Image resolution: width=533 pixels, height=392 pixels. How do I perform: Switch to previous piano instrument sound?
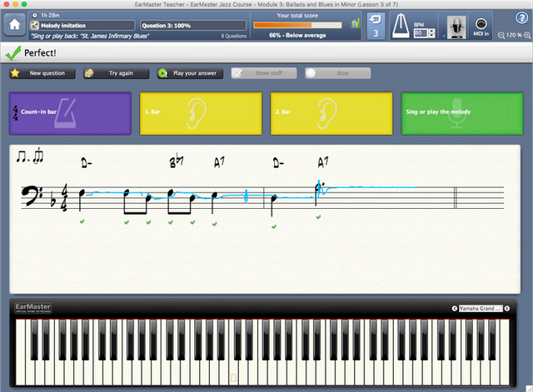click(454, 309)
